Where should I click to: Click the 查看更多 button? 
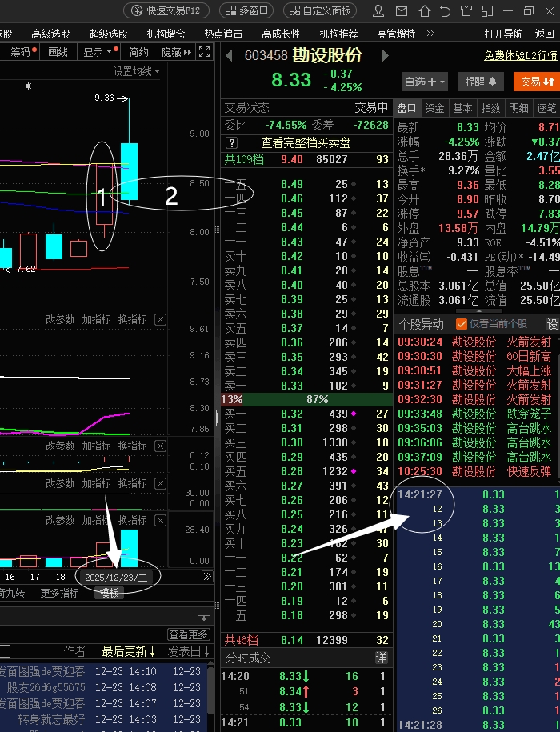click(189, 634)
